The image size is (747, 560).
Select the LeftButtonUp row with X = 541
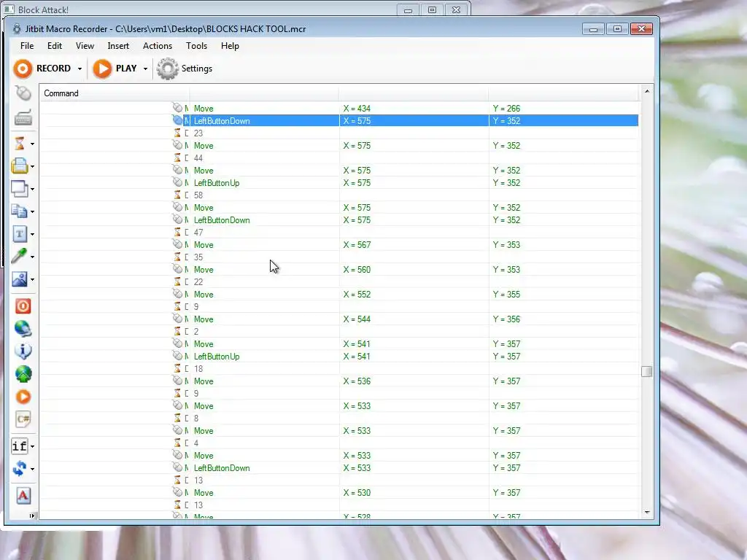point(338,356)
